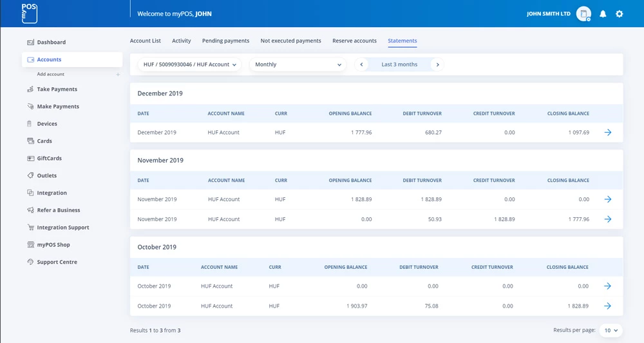Screen dimensions: 644x343
Task: Switch to the Activity tab
Action: (x=181, y=41)
